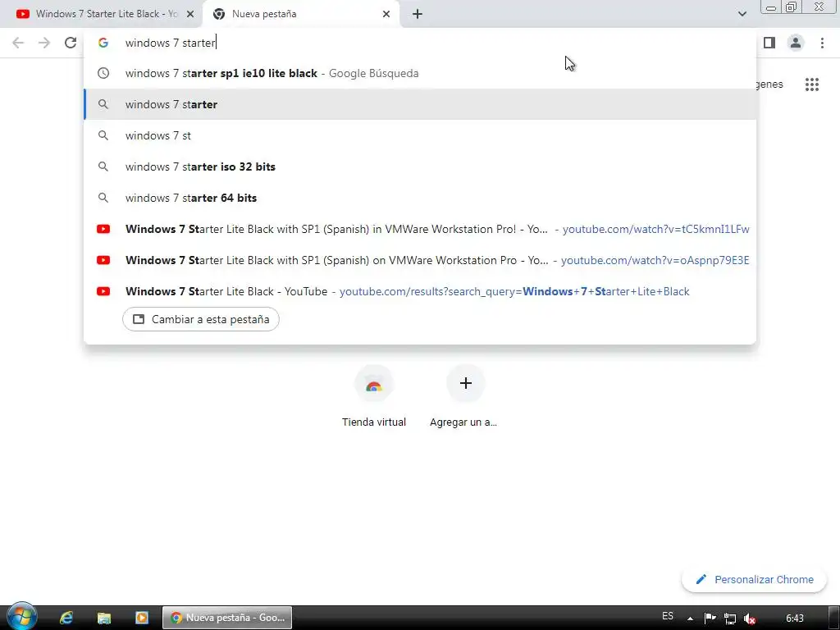Open the Windows Start orb

click(21, 617)
